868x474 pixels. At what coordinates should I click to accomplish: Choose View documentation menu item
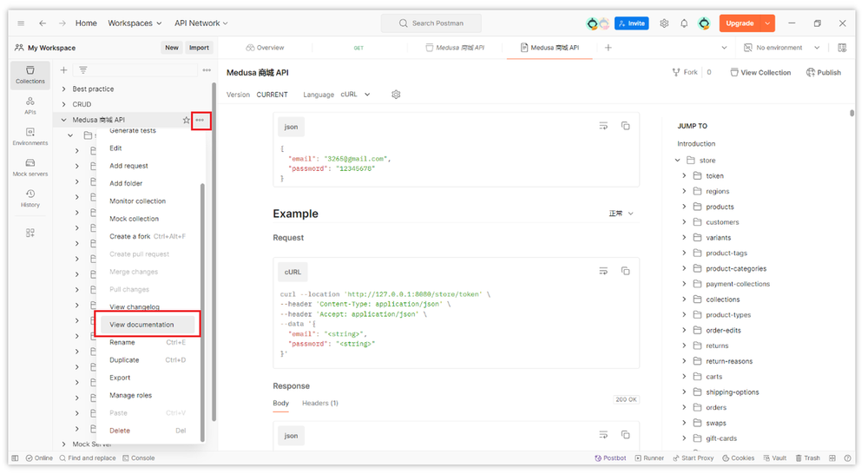point(148,325)
